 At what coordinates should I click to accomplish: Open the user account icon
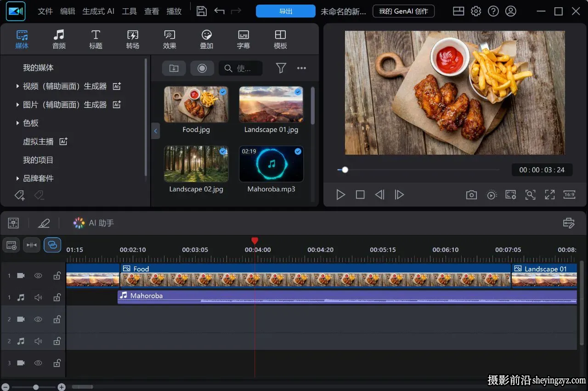(x=510, y=11)
